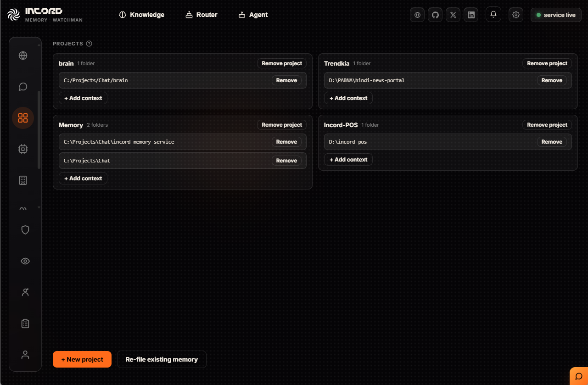Remove the Memory project

(x=282, y=125)
